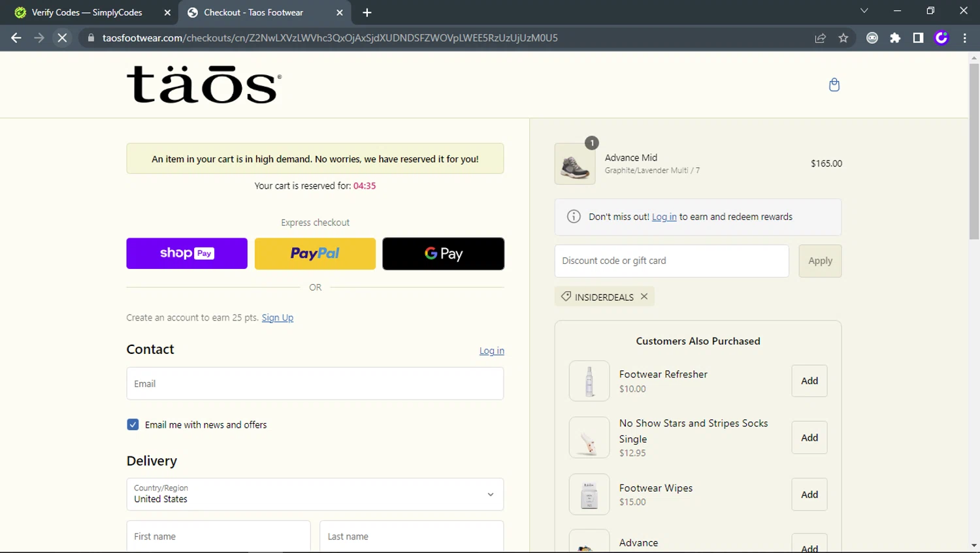
Task: Apply the discount code
Action: pos(820,261)
